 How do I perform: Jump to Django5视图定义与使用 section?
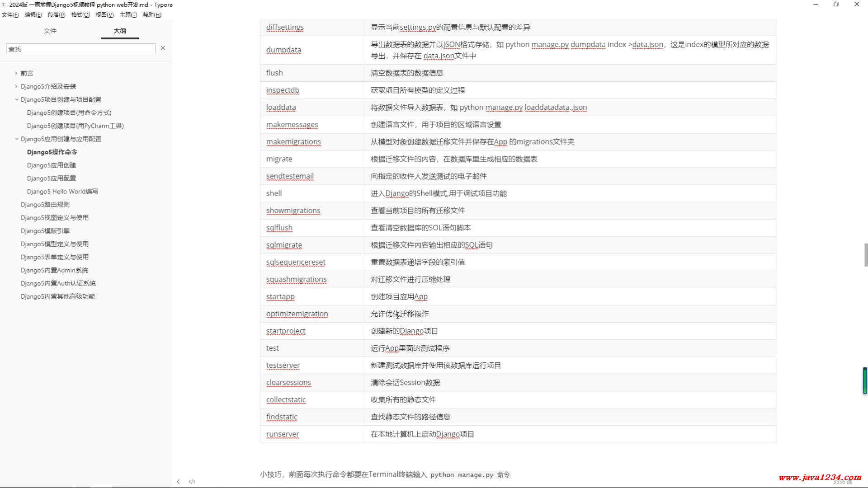(x=55, y=217)
